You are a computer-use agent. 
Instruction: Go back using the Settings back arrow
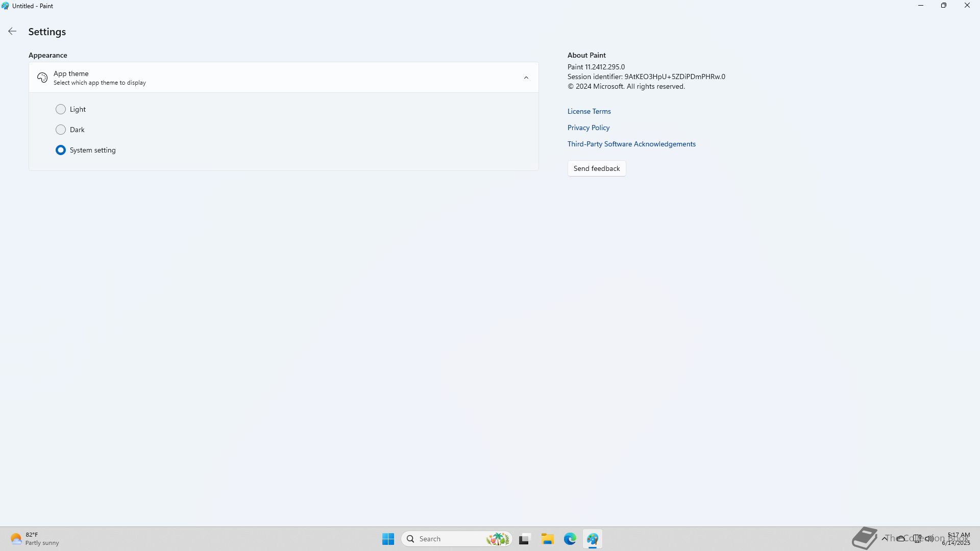click(12, 32)
